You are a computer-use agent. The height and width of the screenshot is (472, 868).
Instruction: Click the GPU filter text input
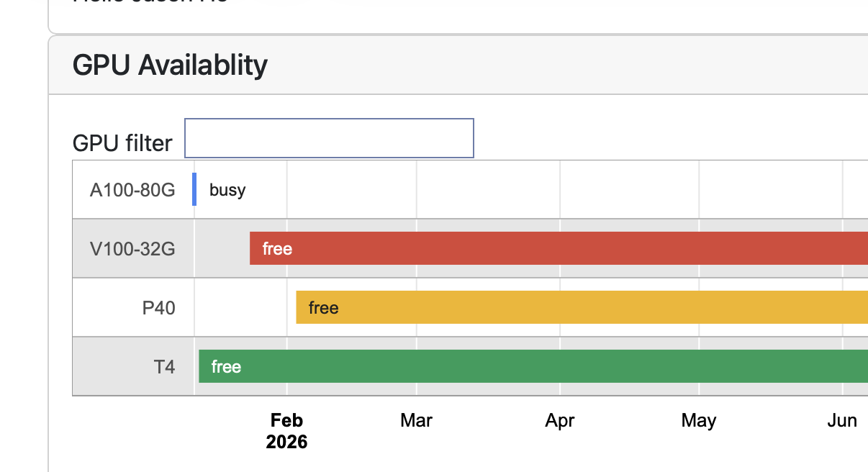[329, 138]
